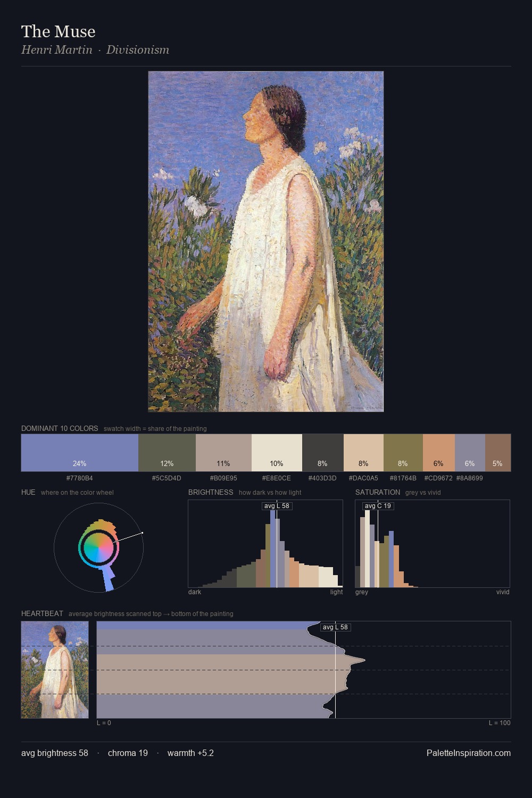Image resolution: width=532 pixels, height=798 pixels.
Task: Click the blue 24% color swatch
Action: tap(80, 453)
